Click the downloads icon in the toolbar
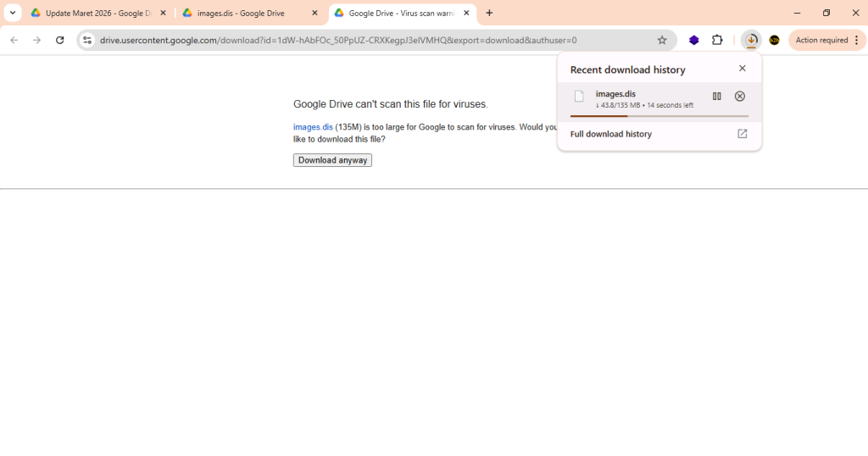This screenshot has width=868, height=456. click(x=751, y=40)
